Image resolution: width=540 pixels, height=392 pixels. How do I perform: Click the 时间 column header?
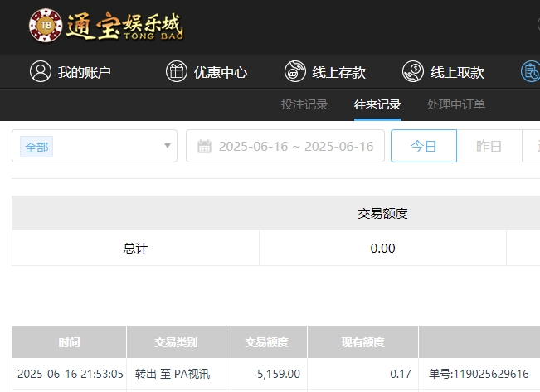pos(69,342)
